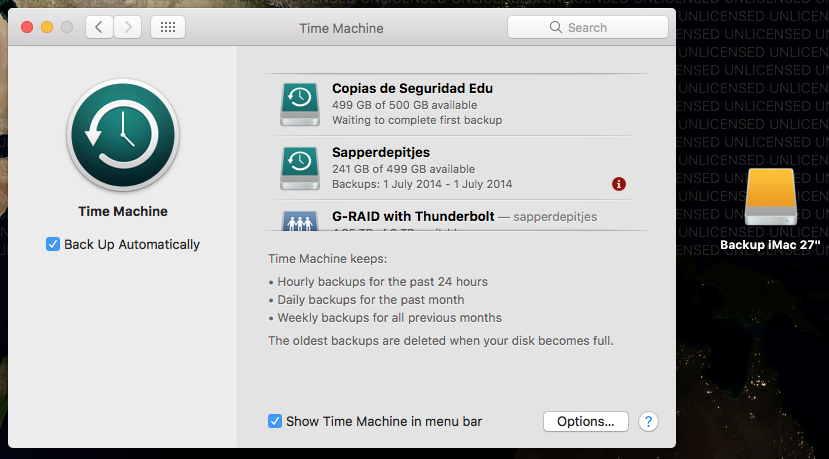Select the Copias de Seguridad Edu title
Image resolution: width=829 pixels, height=459 pixels.
click(412, 88)
